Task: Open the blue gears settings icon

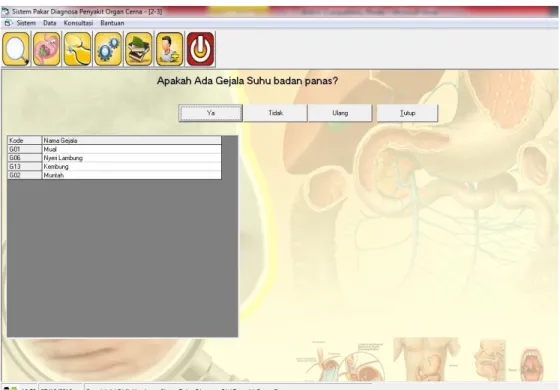Action: (108, 49)
